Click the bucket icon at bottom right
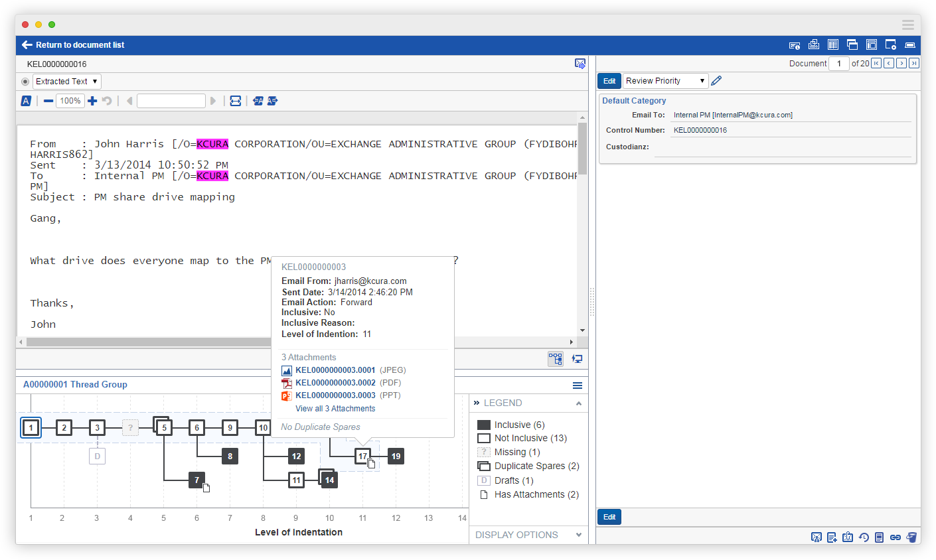 pyautogui.click(x=911, y=537)
